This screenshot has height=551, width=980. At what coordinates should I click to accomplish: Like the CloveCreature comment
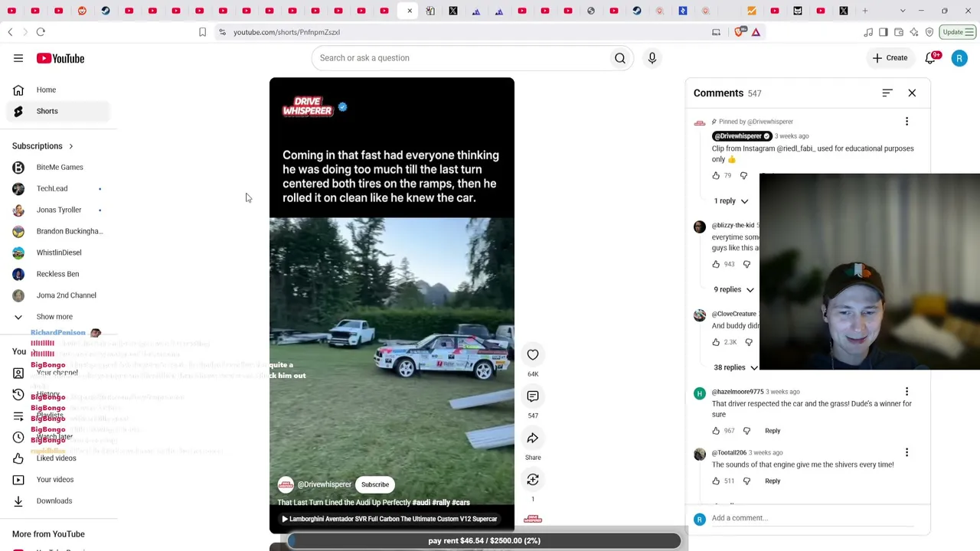point(717,342)
